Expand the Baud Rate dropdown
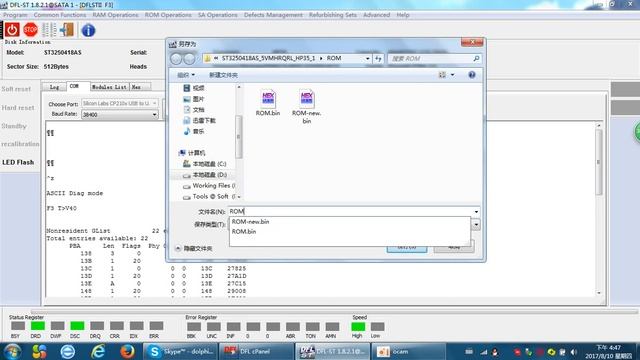 coord(155,115)
